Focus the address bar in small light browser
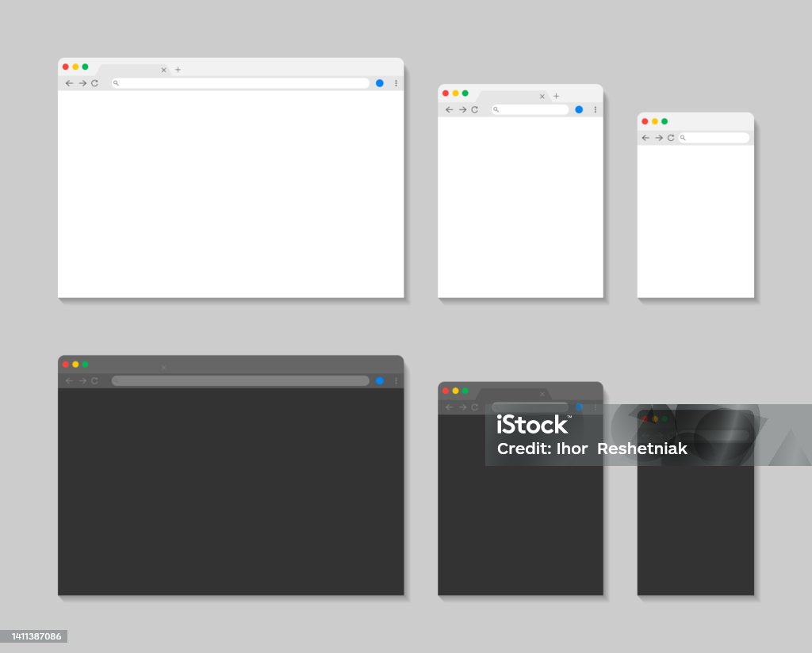The image size is (812, 653). [x=714, y=138]
